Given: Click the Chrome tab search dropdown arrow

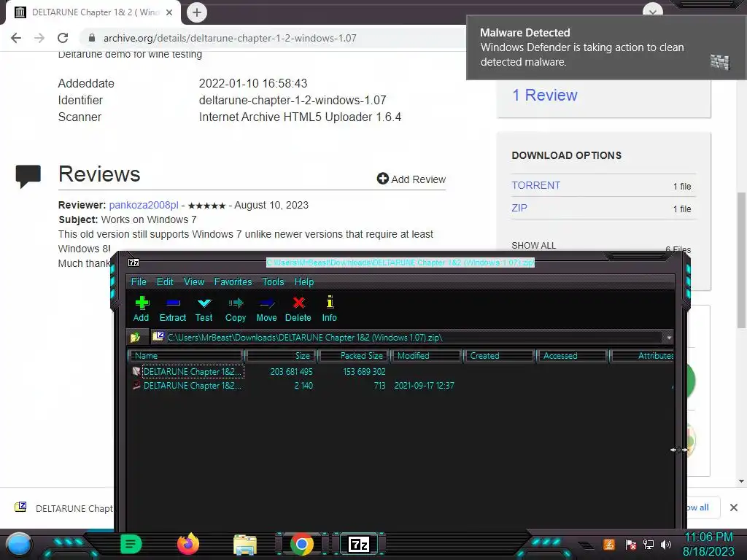Looking at the screenshot, I should coord(653,10).
